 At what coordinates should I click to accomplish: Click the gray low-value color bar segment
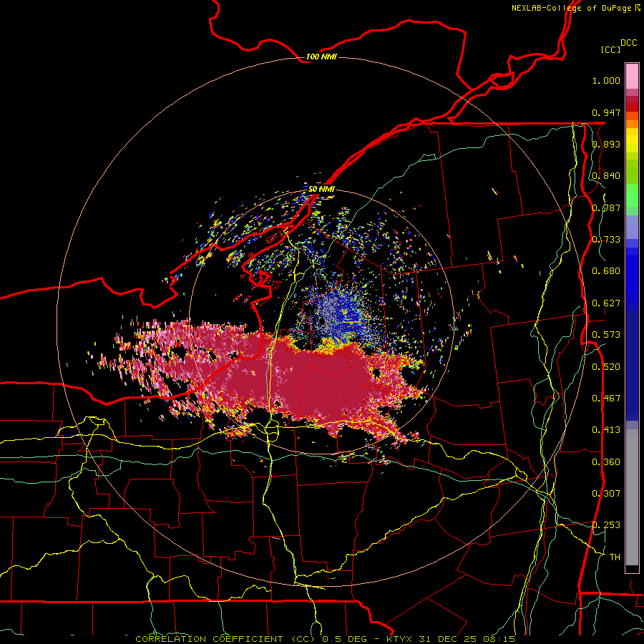click(632, 497)
